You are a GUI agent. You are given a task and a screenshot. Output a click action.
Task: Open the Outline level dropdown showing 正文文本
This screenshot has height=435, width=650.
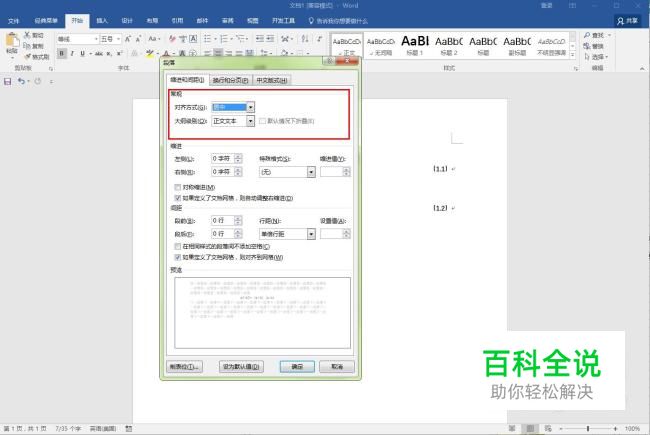(x=233, y=121)
